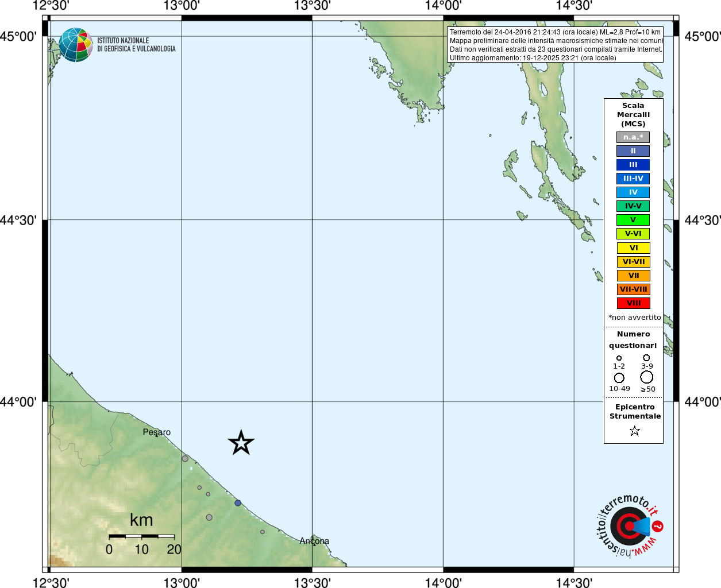Click the 1-2 questionnaires circle in legend

[619, 358]
